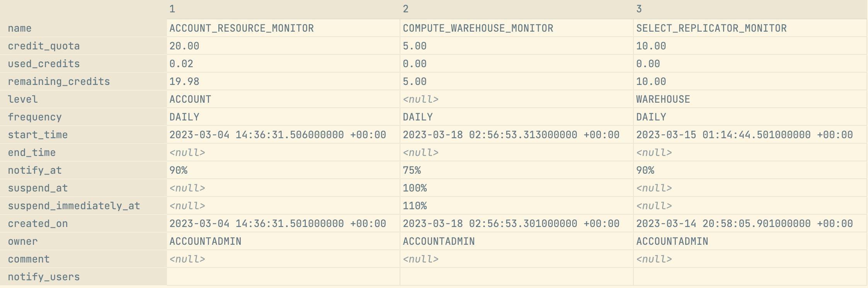Screen dimensions: 868x288
Task: Select the credit_quota row header
Action: (x=83, y=46)
